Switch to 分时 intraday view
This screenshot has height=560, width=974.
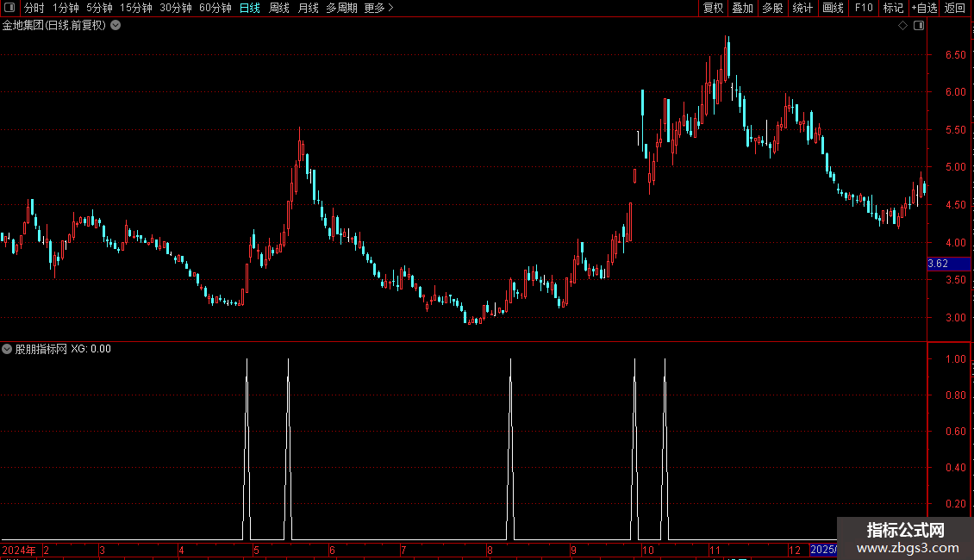[x=34, y=8]
